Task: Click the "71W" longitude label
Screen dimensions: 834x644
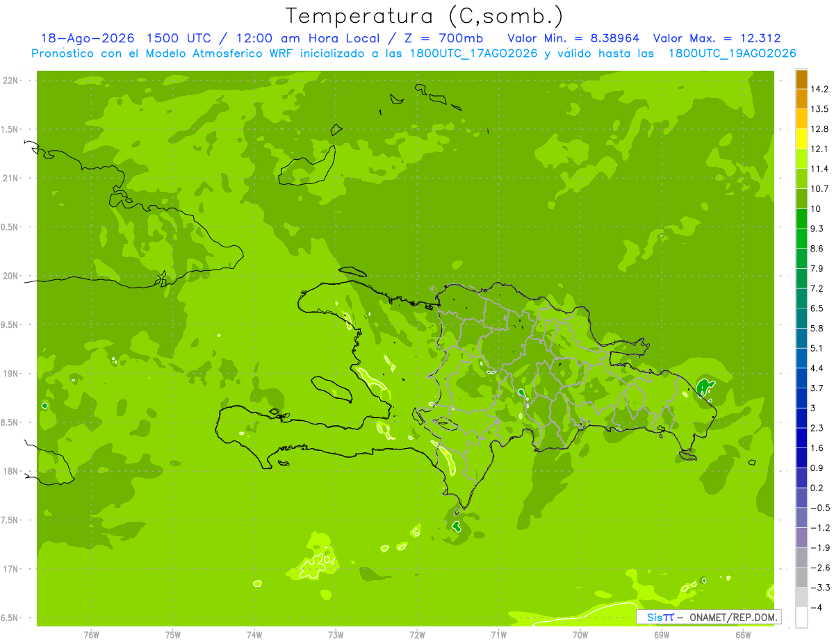Action: [498, 634]
